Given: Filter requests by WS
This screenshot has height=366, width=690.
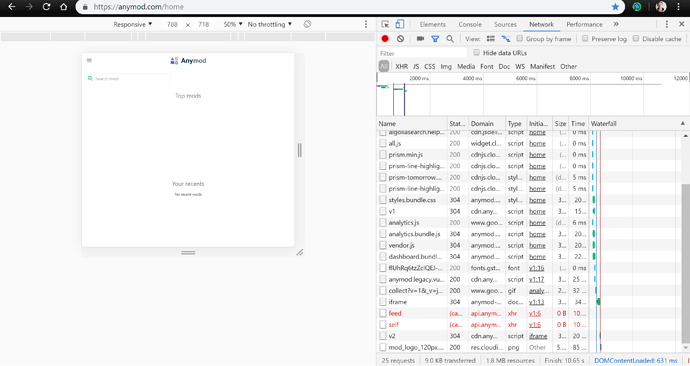Looking at the screenshot, I should click(520, 66).
